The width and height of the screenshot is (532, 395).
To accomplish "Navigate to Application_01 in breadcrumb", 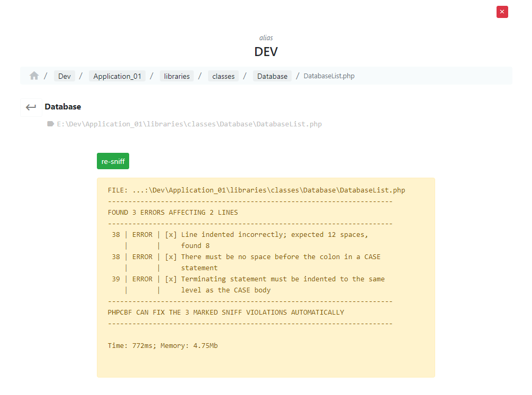I will (x=117, y=76).
